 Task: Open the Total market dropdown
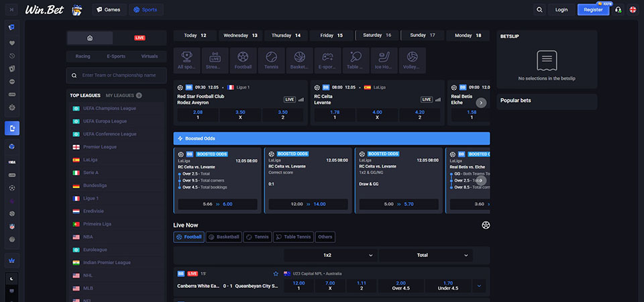click(425, 255)
